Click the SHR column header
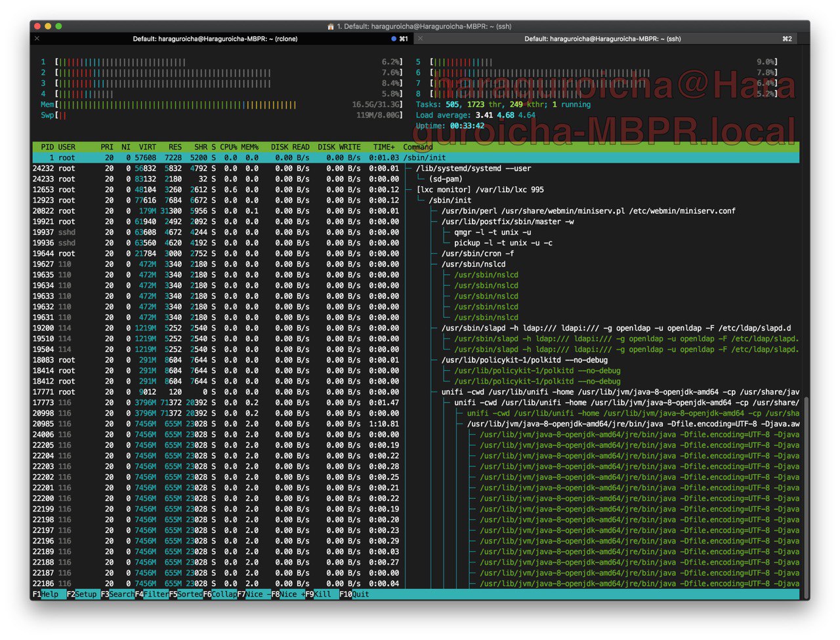 tap(201, 147)
